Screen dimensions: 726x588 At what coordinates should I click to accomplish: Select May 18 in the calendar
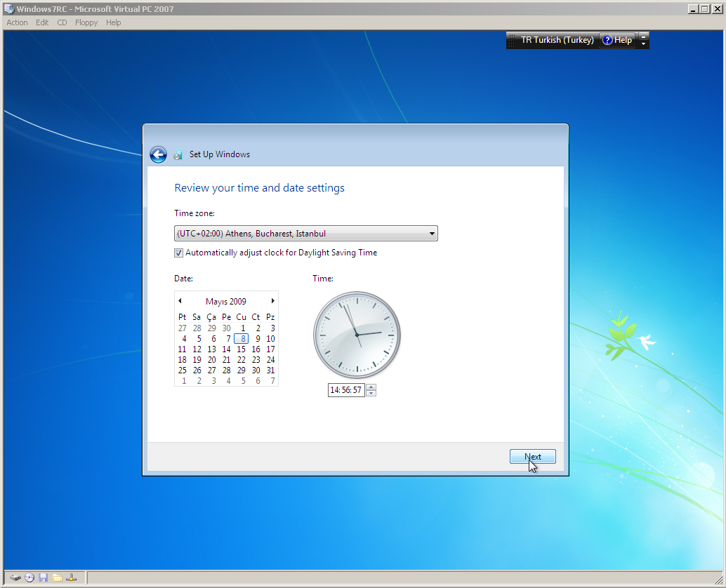[x=183, y=360]
